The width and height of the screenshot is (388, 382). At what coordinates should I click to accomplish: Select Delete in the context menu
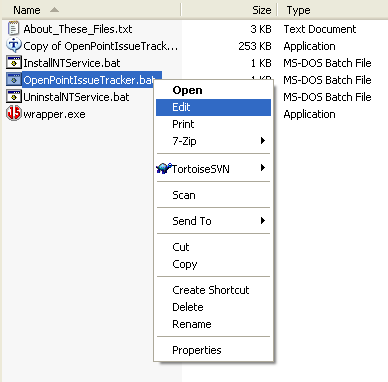pyautogui.click(x=213, y=307)
